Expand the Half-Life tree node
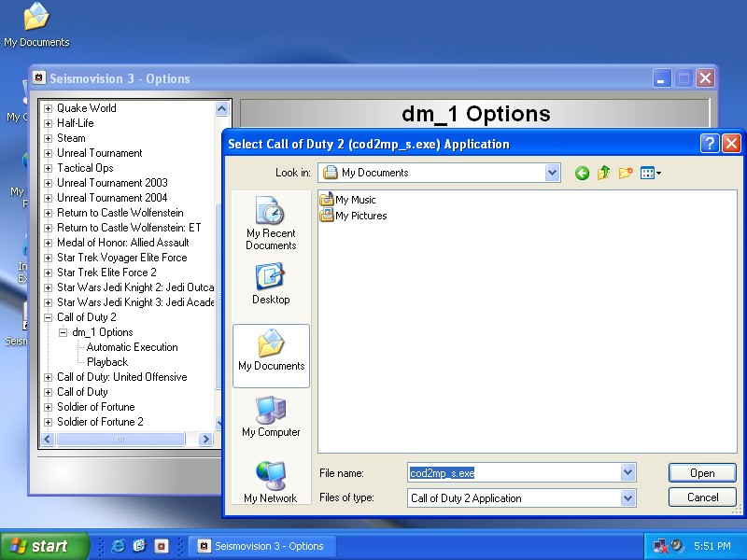The width and height of the screenshot is (747, 560). tap(49, 123)
